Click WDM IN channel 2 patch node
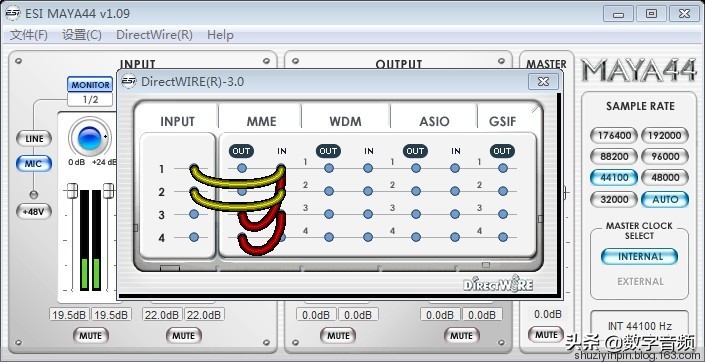The height and width of the screenshot is (362, 705). tap(368, 191)
